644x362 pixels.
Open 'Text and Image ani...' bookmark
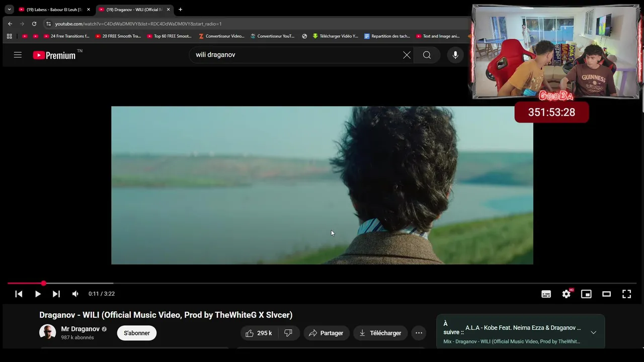pyautogui.click(x=438, y=36)
